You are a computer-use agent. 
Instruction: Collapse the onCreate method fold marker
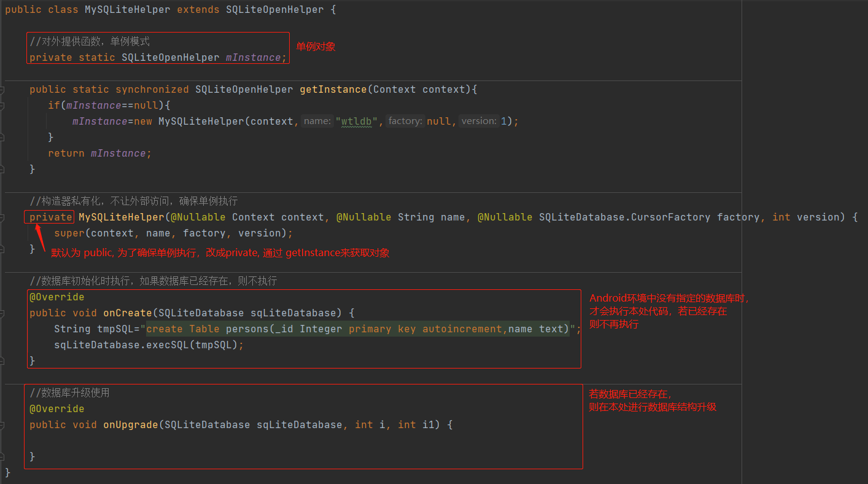point(2,313)
